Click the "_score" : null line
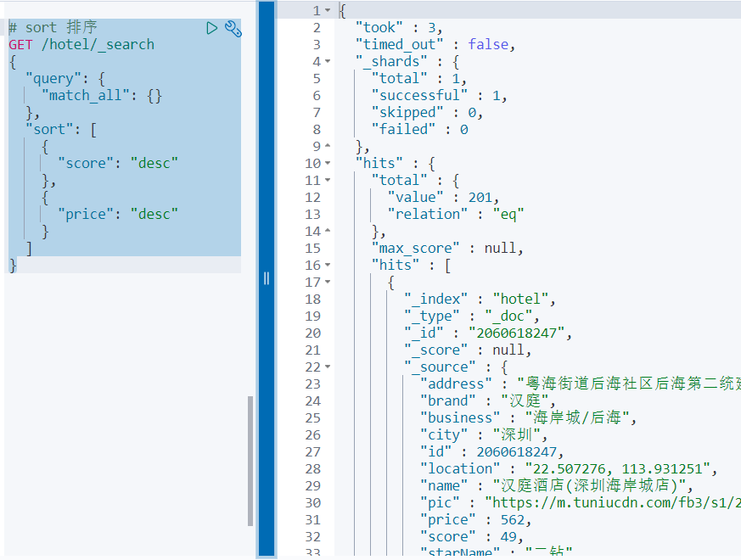The height and width of the screenshot is (560, 741). pos(468,350)
